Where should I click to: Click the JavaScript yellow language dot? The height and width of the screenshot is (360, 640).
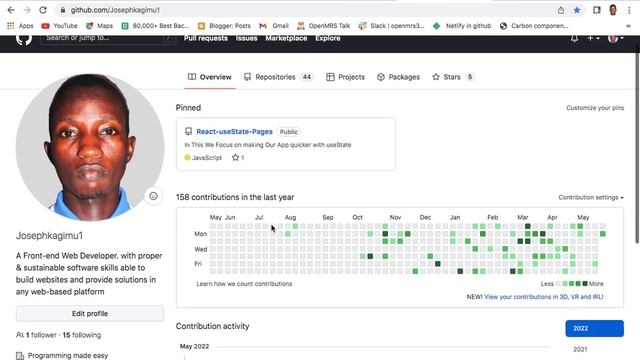pos(187,158)
